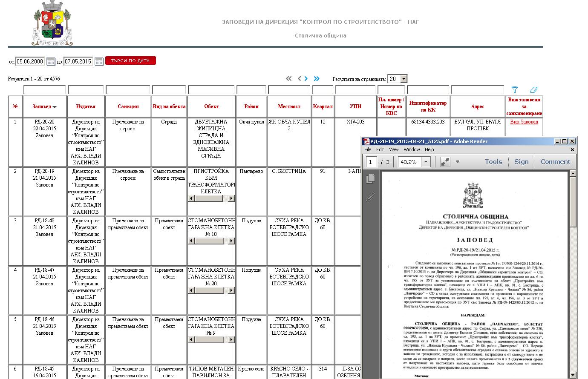Clear filters with eraser icon
The width and height of the screenshot is (588, 379).
tap(533, 90)
